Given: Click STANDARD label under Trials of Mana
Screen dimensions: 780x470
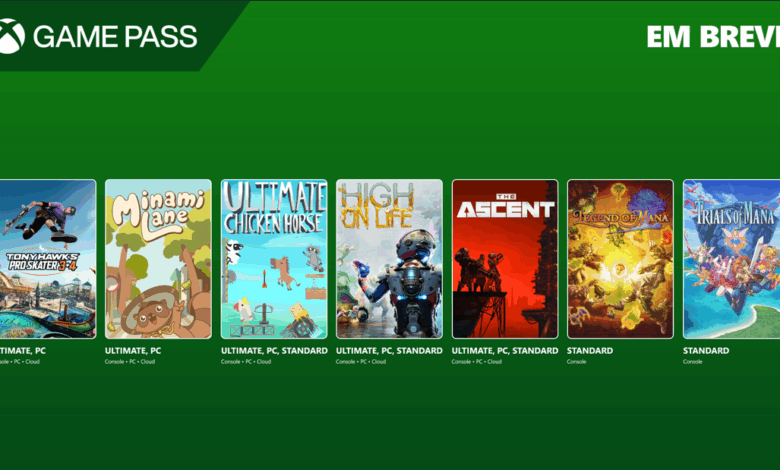Looking at the screenshot, I should point(706,351).
